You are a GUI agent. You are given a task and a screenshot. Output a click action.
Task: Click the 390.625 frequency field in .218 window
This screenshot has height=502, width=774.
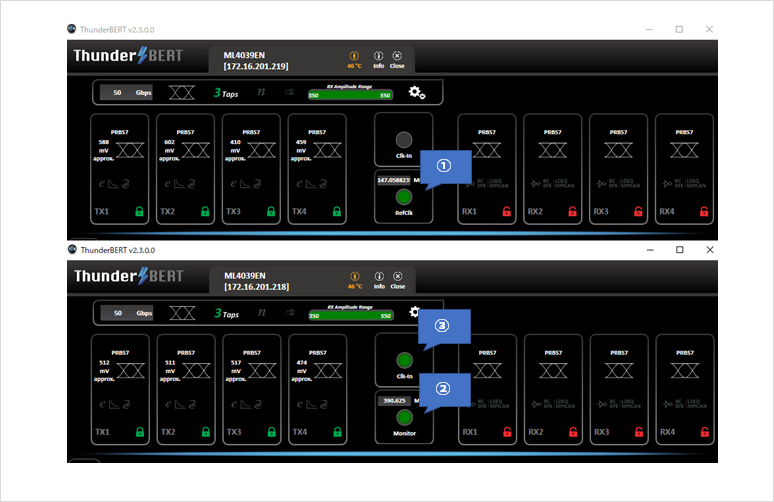[x=394, y=401]
